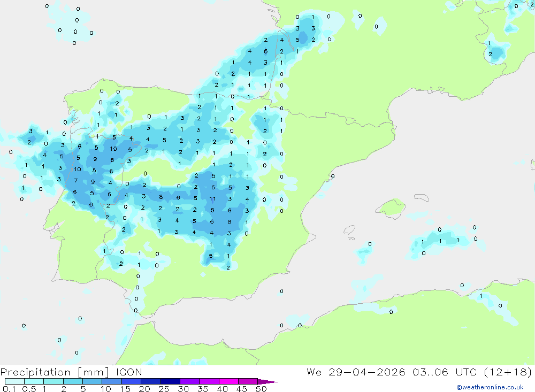
Task: Click the 20–25 mm legend color box
Action: coord(151,381)
